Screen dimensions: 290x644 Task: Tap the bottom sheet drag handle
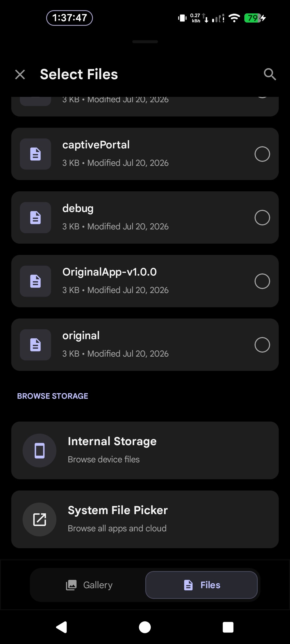point(145,42)
